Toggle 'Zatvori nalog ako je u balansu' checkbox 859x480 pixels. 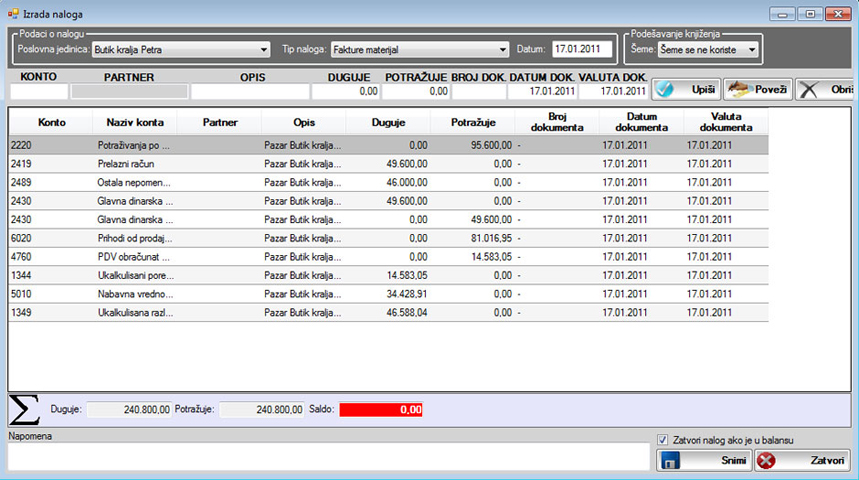662,440
